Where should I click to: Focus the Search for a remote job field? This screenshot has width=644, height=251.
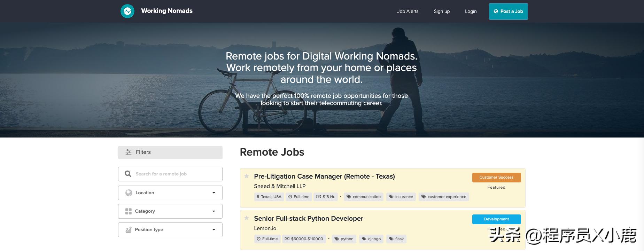point(176,174)
